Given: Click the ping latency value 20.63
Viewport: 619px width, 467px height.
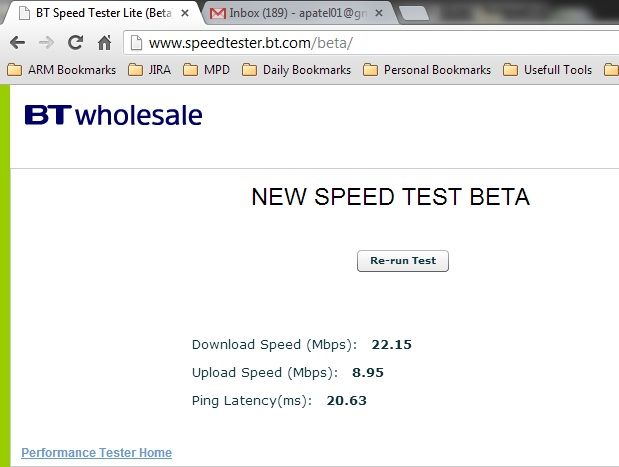Looking at the screenshot, I should click(347, 401).
